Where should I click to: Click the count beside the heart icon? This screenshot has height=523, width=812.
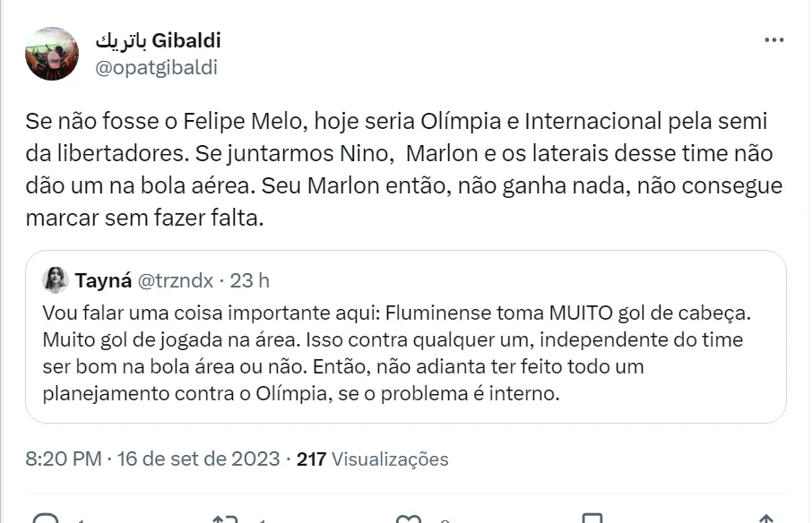(x=444, y=519)
